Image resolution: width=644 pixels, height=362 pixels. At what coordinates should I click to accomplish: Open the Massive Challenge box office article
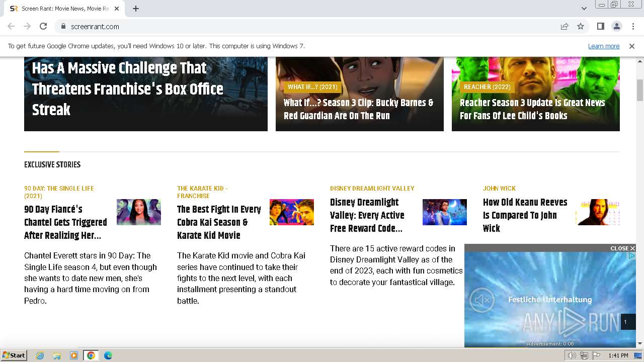pyautogui.click(x=127, y=89)
